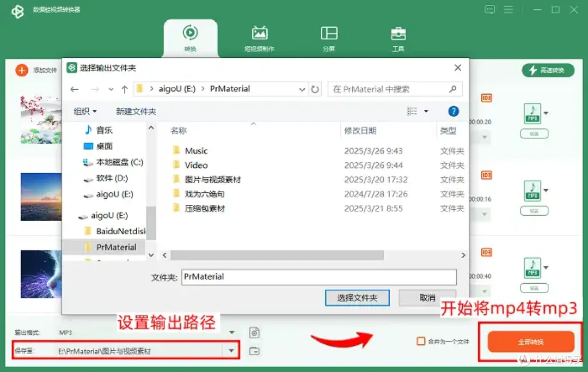The width and height of the screenshot is (588, 372).
Task: Click the 选择文件夹 button
Action: pyautogui.click(x=357, y=298)
